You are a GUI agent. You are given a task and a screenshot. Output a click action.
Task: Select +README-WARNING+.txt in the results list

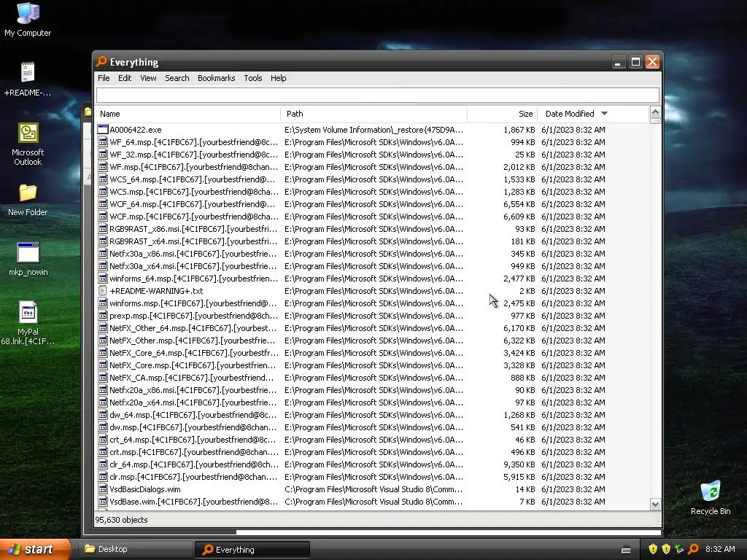pyautogui.click(x=373, y=290)
